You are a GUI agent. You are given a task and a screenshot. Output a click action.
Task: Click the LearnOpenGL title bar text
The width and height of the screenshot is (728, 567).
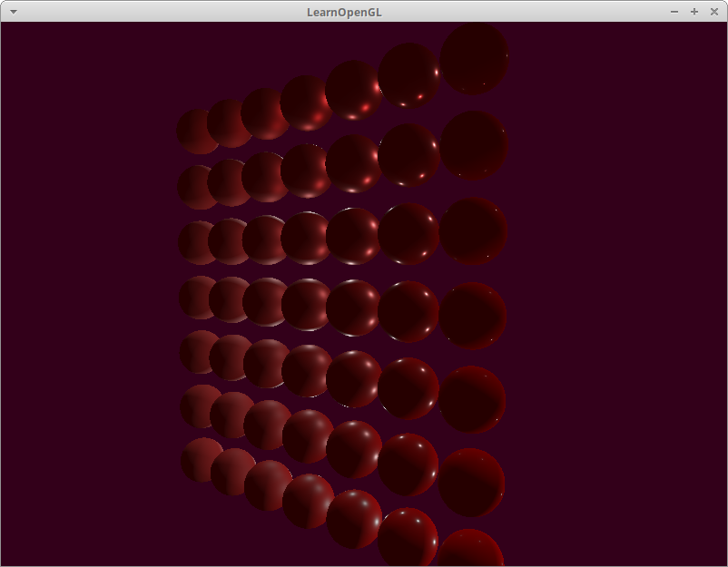pyautogui.click(x=345, y=11)
